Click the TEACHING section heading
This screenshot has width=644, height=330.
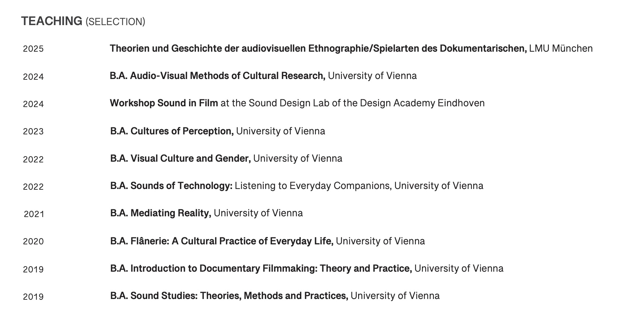tap(52, 21)
